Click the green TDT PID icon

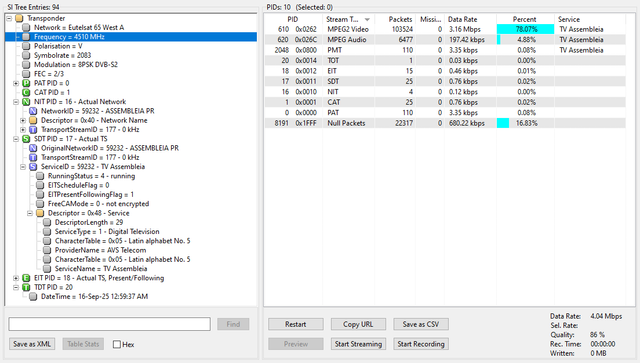(x=26, y=287)
